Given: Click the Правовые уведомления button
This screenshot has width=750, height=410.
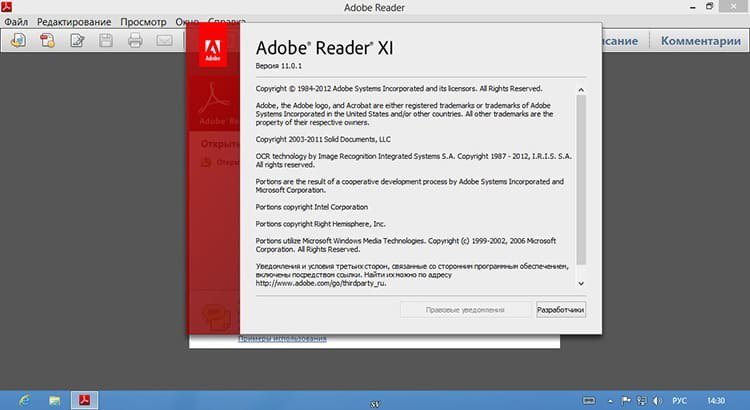Looking at the screenshot, I should click(x=465, y=310).
